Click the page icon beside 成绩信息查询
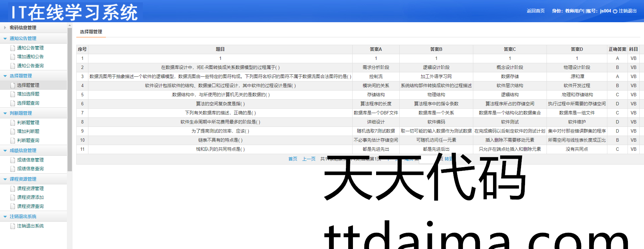Viewport: 644px width, 249px height. tap(13, 169)
